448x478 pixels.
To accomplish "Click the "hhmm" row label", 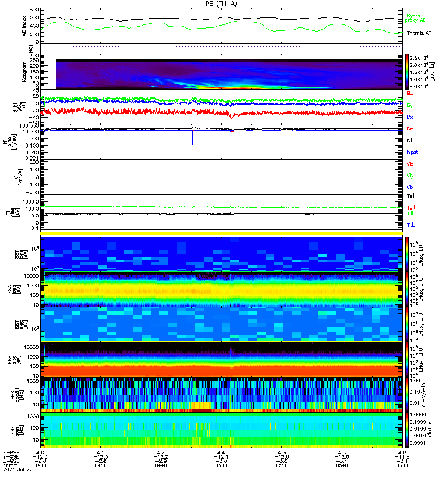I will pyautogui.click(x=10, y=465).
